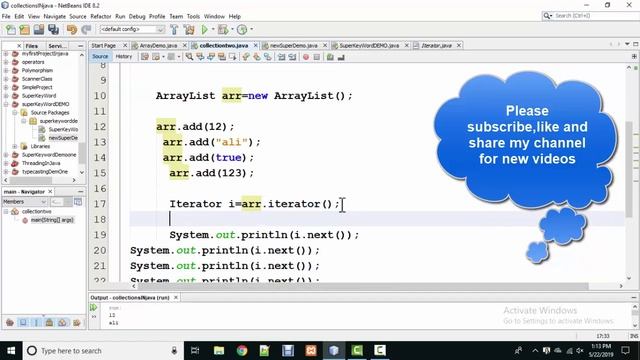The width and height of the screenshot is (640, 360).
Task: Click the Build Project hammer icon
Action: click(x=174, y=29)
